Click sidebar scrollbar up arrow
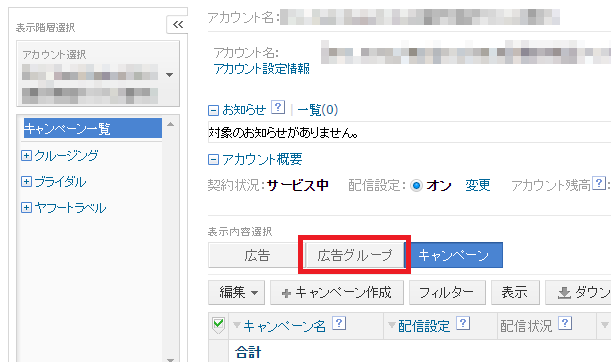611x362 pixels. [x=170, y=124]
